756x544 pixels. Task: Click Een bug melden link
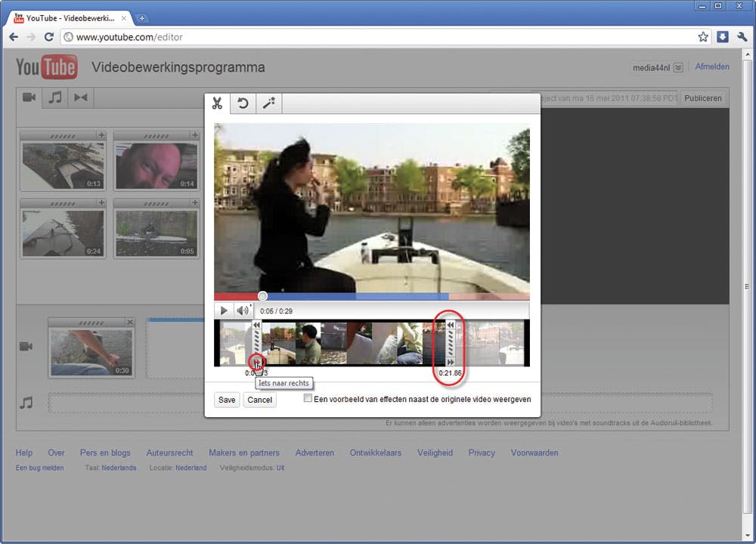[x=39, y=468]
